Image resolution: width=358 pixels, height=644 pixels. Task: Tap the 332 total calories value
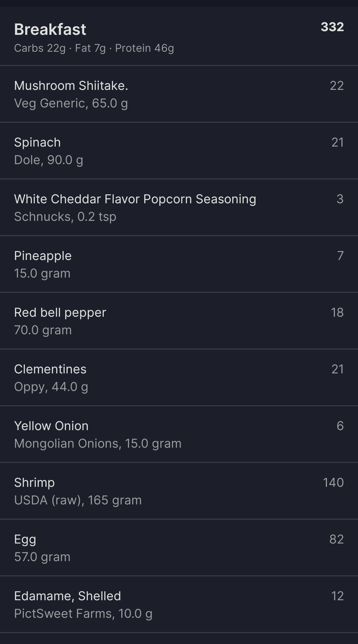(332, 27)
